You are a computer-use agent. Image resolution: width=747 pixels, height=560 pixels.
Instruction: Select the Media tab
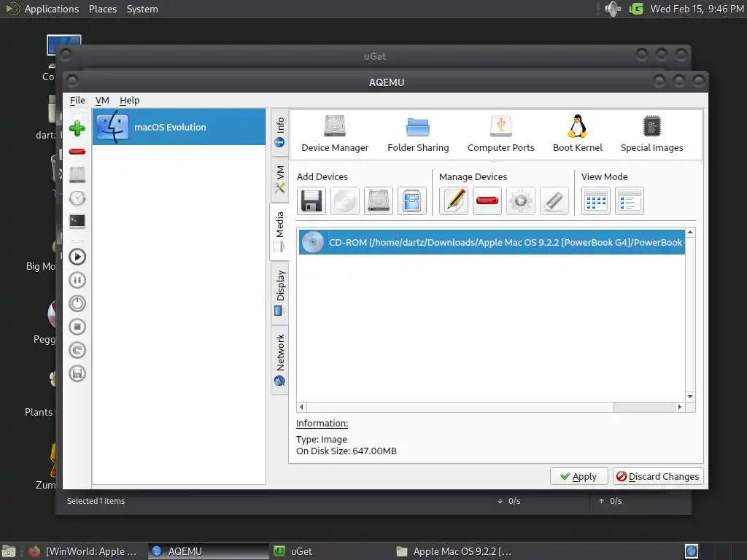click(x=279, y=232)
